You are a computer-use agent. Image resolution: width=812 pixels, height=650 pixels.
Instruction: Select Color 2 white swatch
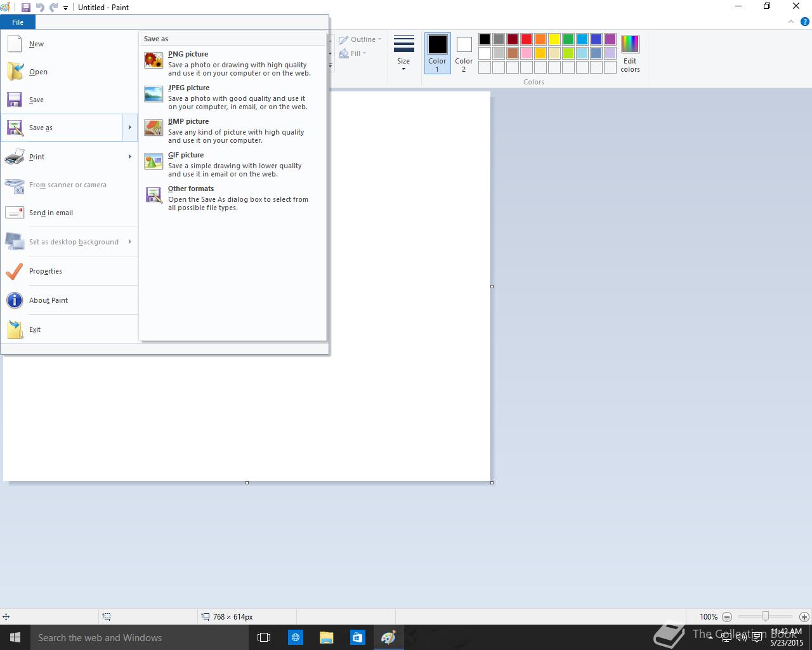pos(464,53)
